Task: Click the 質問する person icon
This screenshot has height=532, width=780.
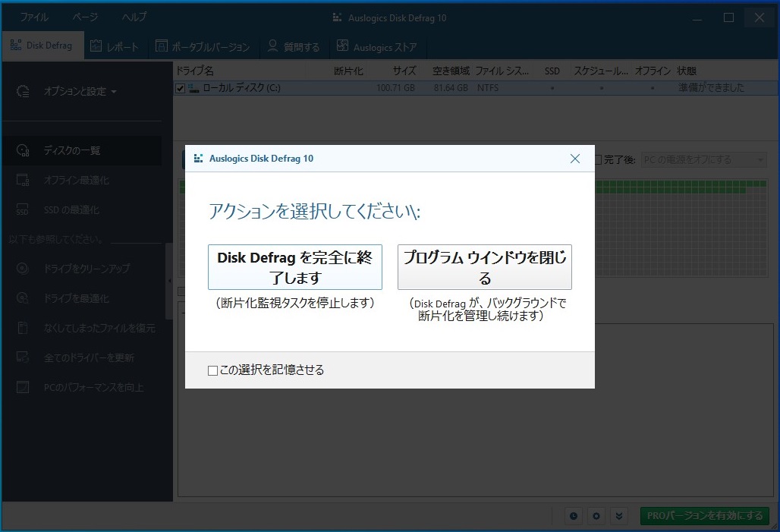Action: pos(272,46)
